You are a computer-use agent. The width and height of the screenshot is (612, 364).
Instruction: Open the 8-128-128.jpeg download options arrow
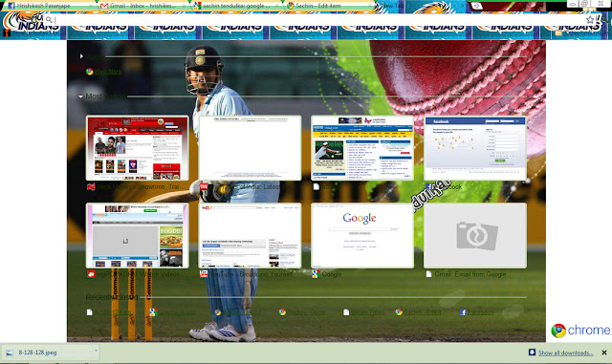coord(96,352)
